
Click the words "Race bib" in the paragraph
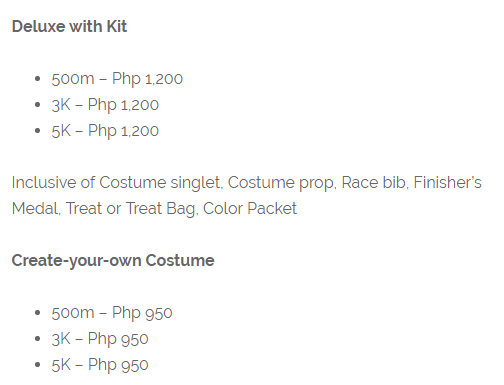click(373, 182)
